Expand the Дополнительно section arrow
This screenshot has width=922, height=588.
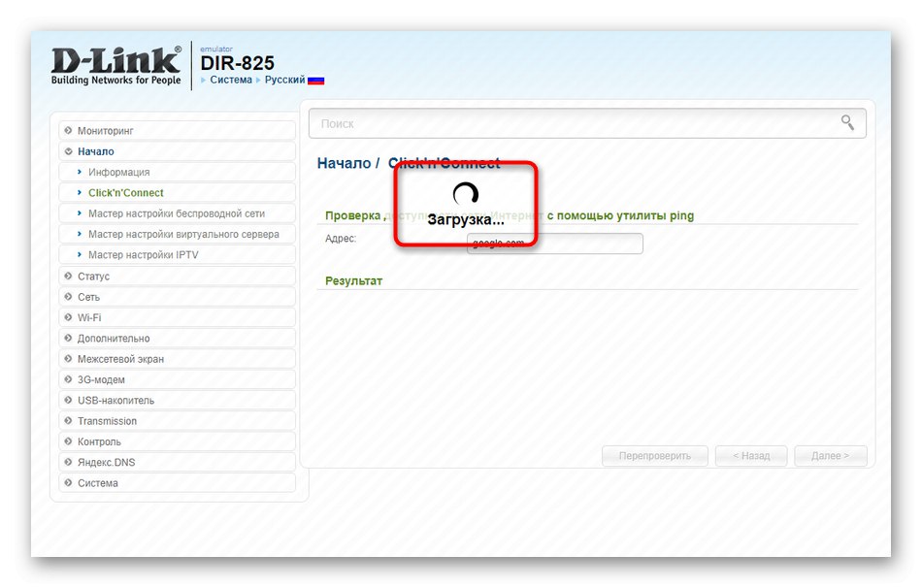click(68, 338)
